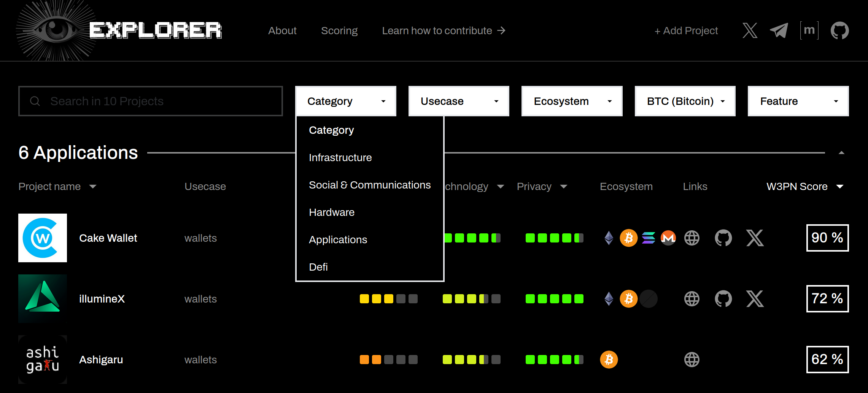Screen dimensions: 868x393
Task: Open the Category filter dropdown
Action: tap(346, 101)
